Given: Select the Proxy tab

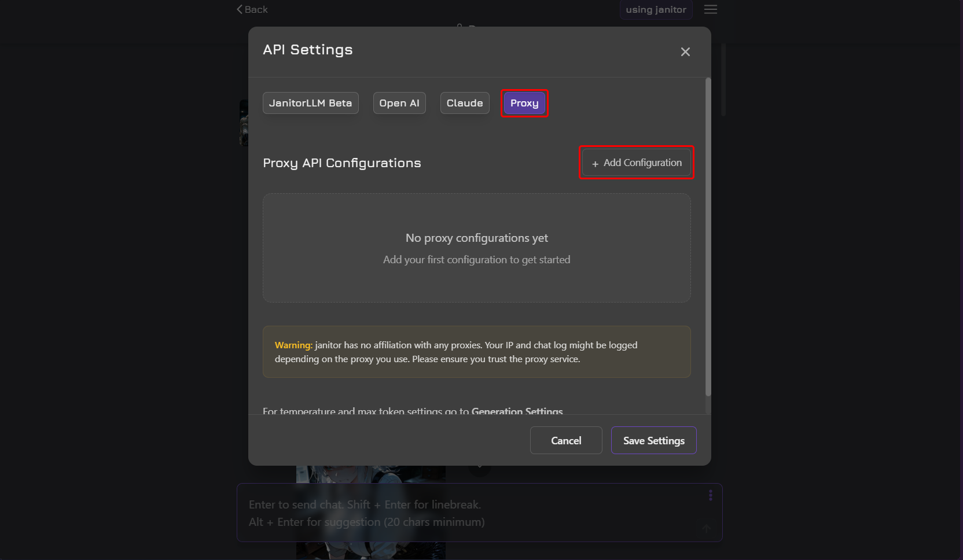Looking at the screenshot, I should [524, 103].
